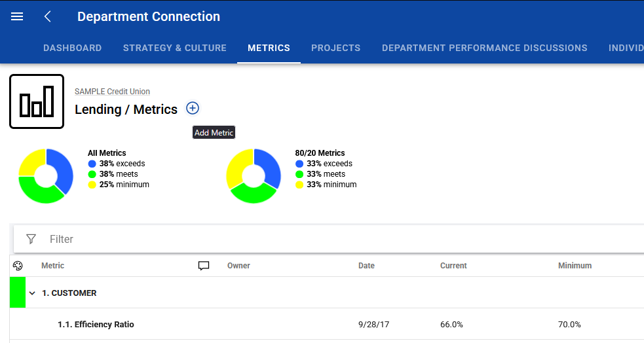This screenshot has width=644, height=343.
Task: Click the 80/20 Metrics donut chart
Action: point(254,175)
